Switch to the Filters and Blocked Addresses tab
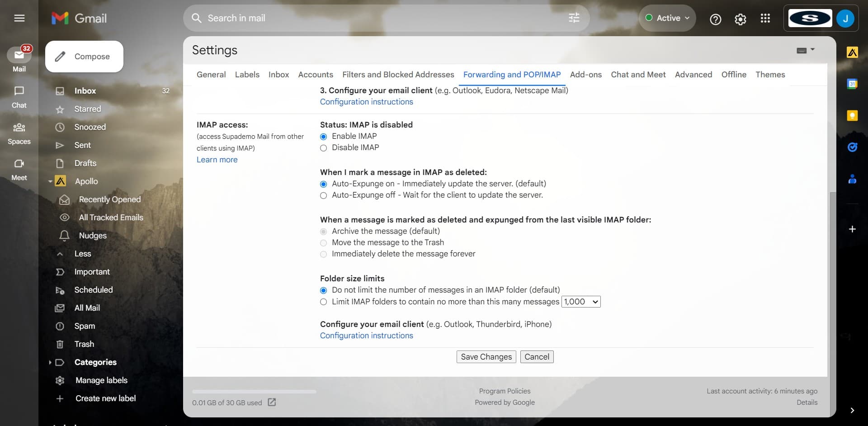Screen dimensions: 868x426 [x=398, y=75]
